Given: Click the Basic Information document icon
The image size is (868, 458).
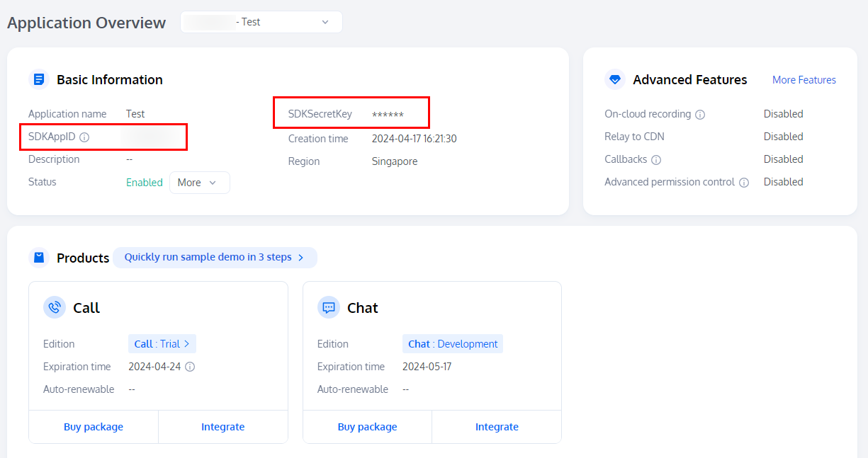Looking at the screenshot, I should click(39, 79).
